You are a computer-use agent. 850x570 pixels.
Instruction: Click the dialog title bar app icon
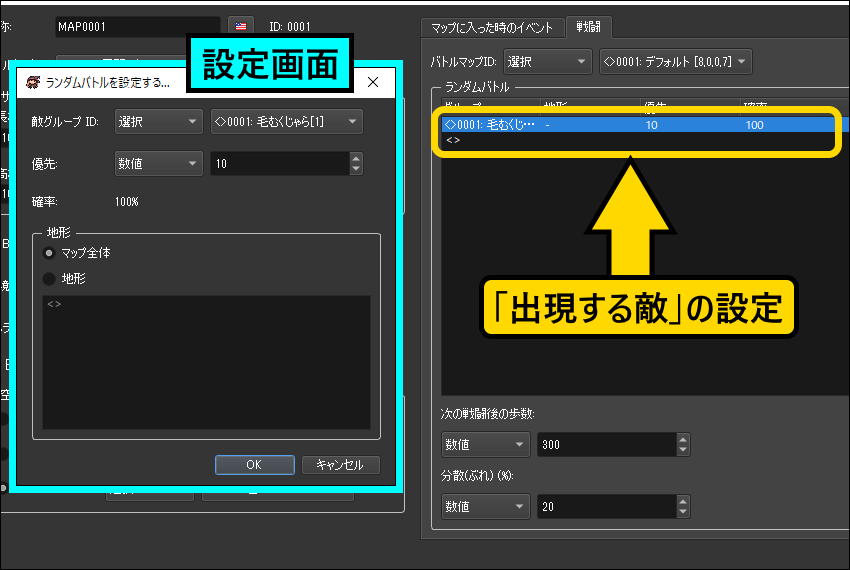(x=32, y=82)
